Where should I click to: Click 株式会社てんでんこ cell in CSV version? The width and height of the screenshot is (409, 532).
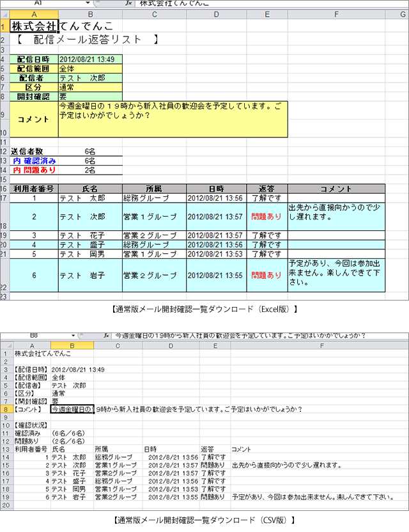pyautogui.click(x=43, y=354)
